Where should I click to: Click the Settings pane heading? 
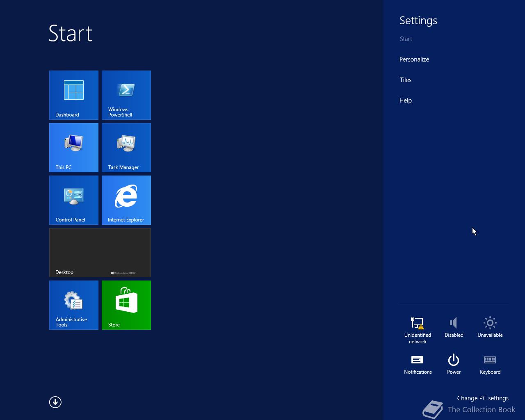(418, 21)
